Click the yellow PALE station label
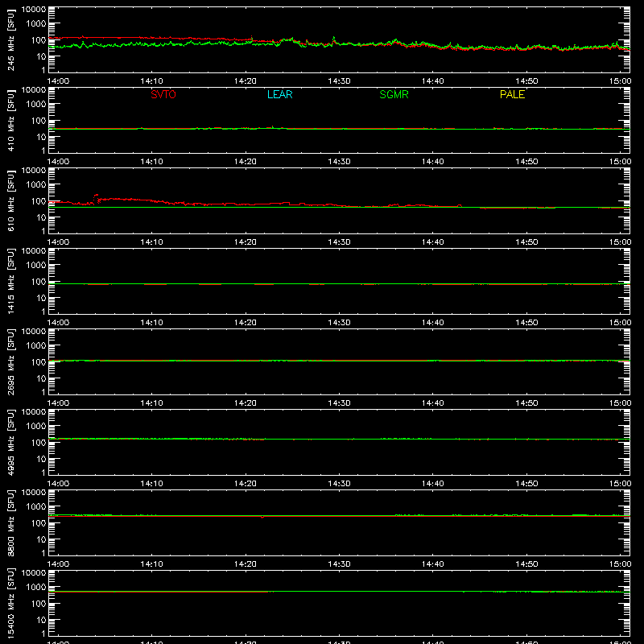Image resolution: width=644 pixels, height=644 pixels. pyautogui.click(x=512, y=94)
